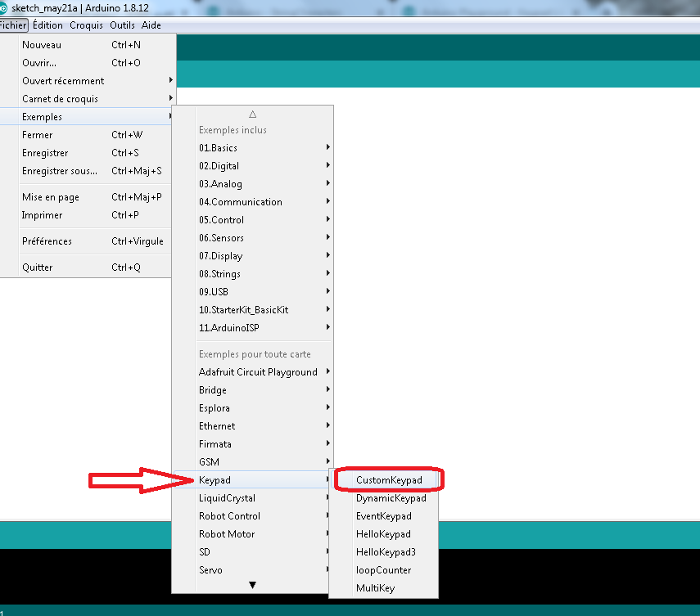The image size is (700, 616).
Task: Open Préférences from the Fichier menu
Action: [47, 241]
